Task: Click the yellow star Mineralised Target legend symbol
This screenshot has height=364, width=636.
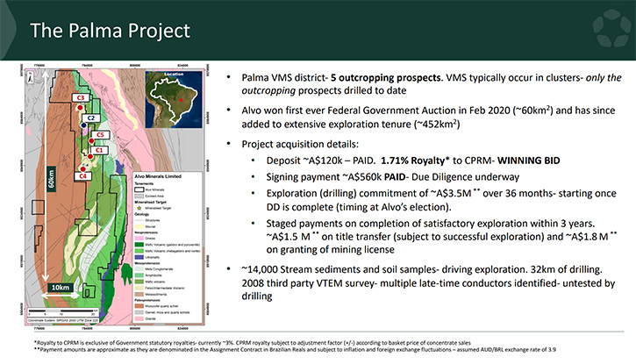Action: (139, 208)
